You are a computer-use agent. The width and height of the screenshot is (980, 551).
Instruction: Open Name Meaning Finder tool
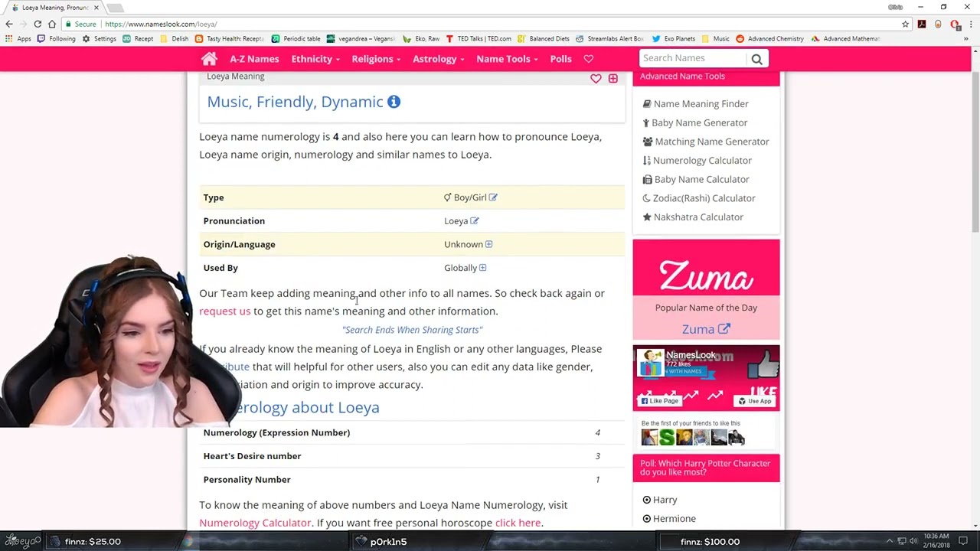(695, 104)
